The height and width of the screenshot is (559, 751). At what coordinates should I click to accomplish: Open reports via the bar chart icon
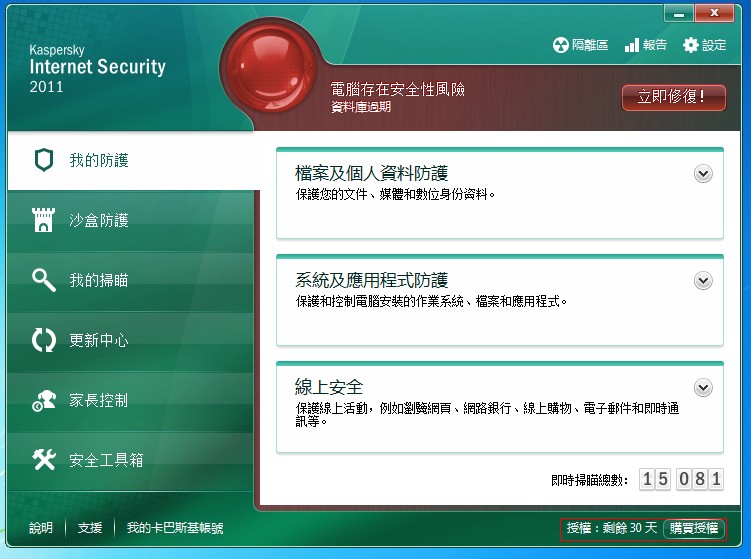click(632, 45)
